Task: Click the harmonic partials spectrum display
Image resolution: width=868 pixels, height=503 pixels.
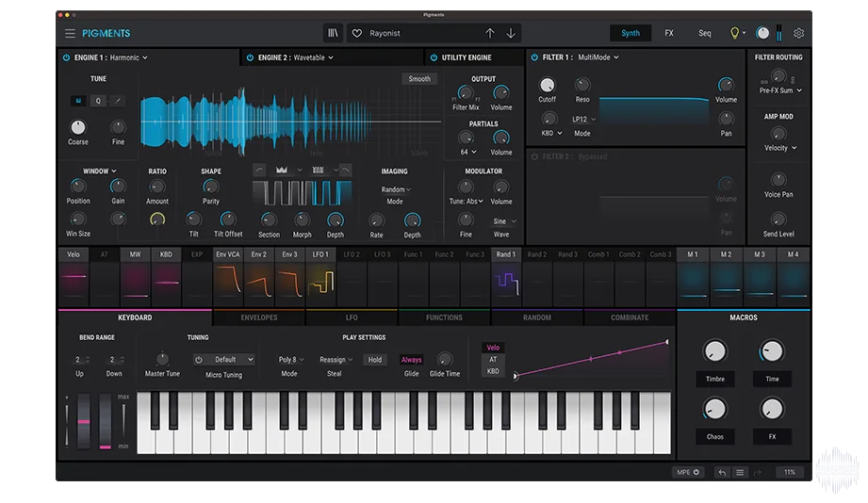Action: [x=290, y=120]
